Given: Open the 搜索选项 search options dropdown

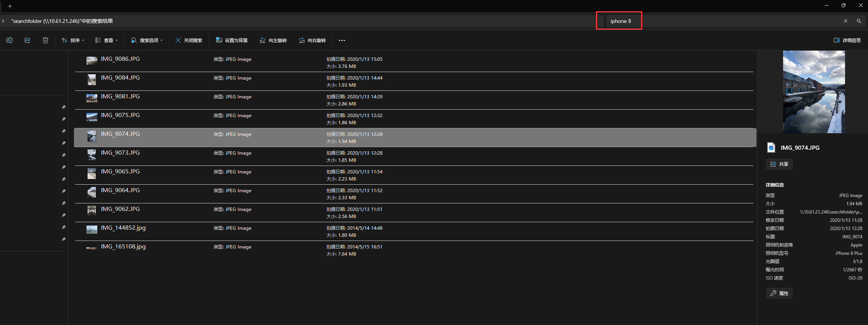Looking at the screenshot, I should tap(147, 40).
